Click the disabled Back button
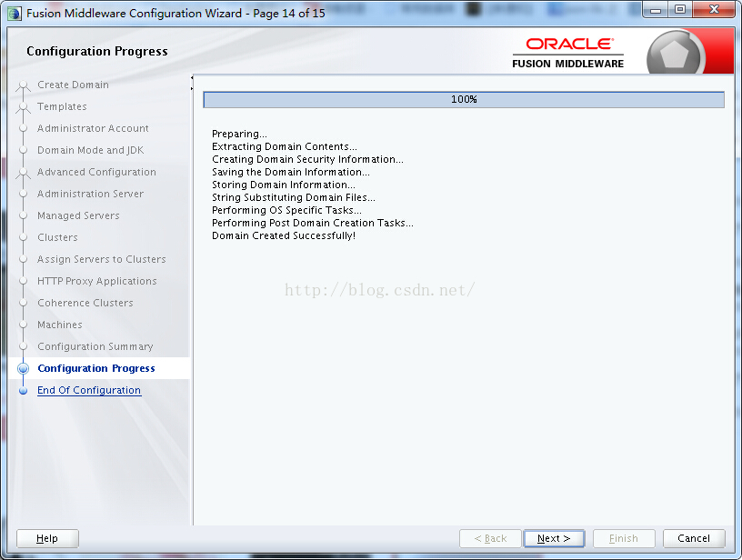742x560 pixels. pyautogui.click(x=490, y=538)
